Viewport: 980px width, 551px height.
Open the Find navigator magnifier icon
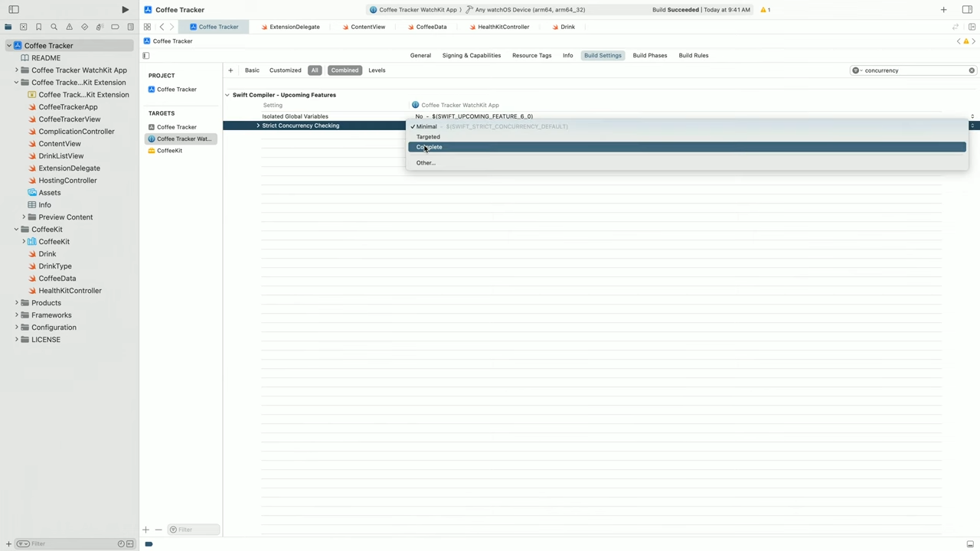tap(54, 27)
